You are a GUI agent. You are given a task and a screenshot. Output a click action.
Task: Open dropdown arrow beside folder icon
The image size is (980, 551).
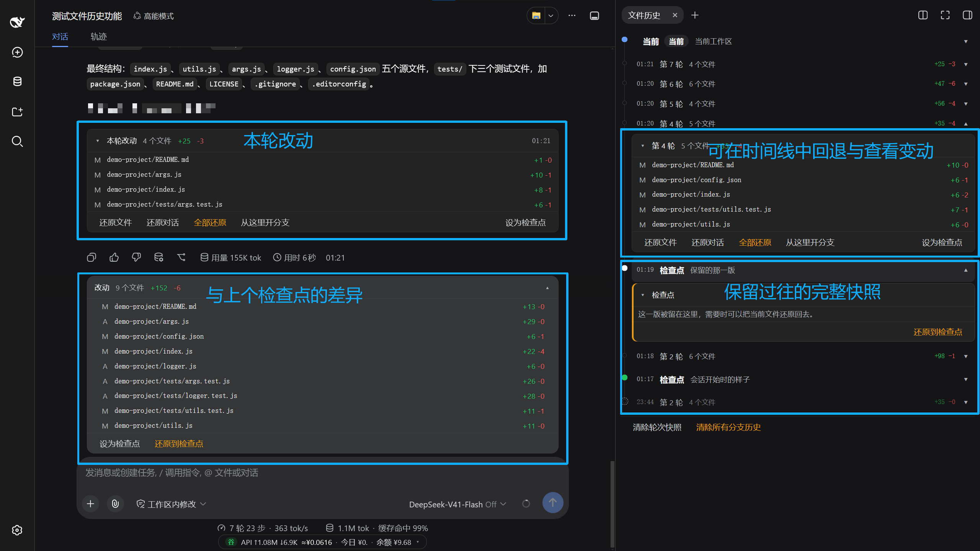click(551, 16)
